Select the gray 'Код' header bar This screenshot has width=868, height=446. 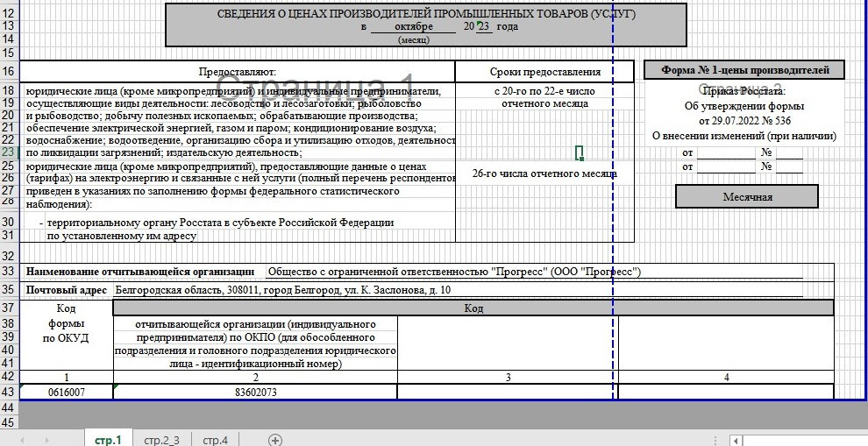coord(473,308)
